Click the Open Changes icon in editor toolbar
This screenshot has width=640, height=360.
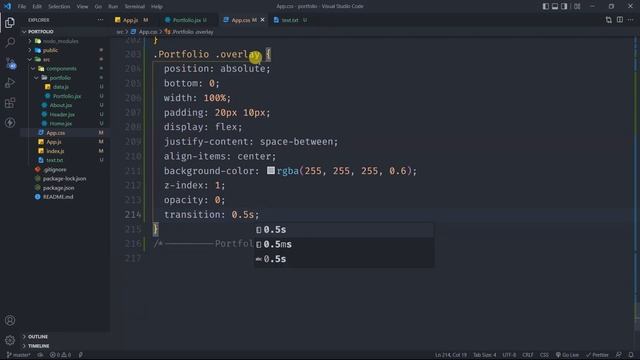609,20
